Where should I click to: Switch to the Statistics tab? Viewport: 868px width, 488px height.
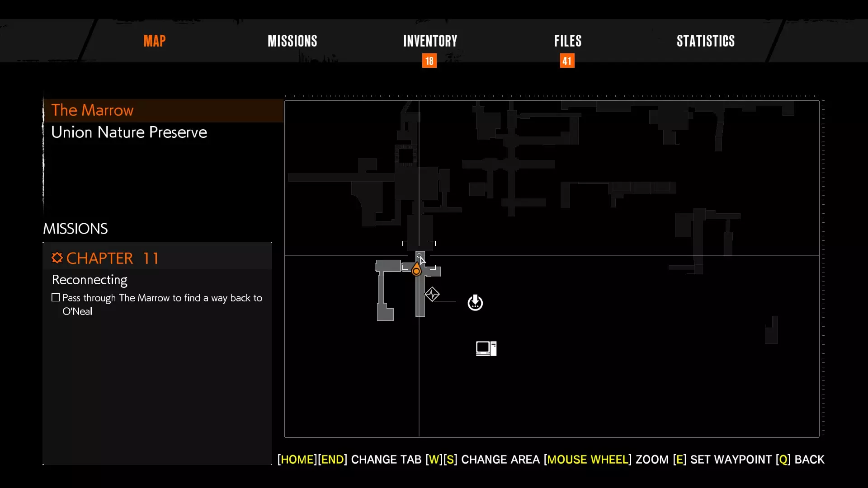click(x=705, y=41)
